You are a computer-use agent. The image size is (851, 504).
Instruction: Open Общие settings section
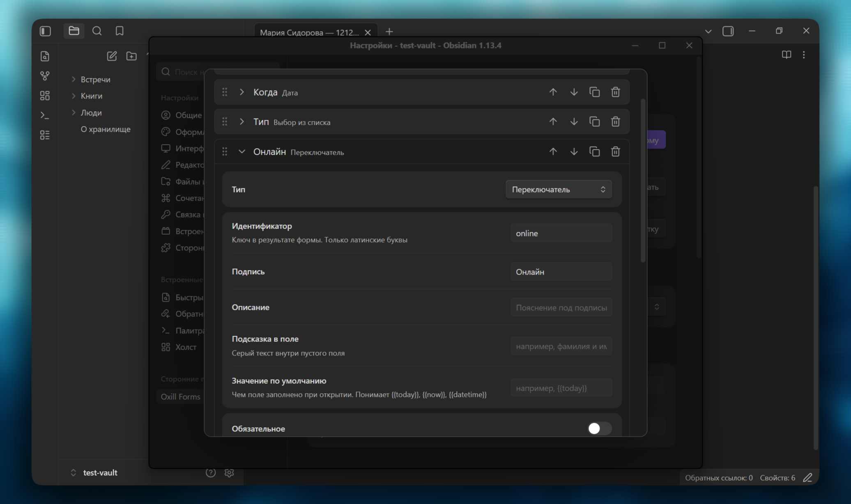coord(182,115)
